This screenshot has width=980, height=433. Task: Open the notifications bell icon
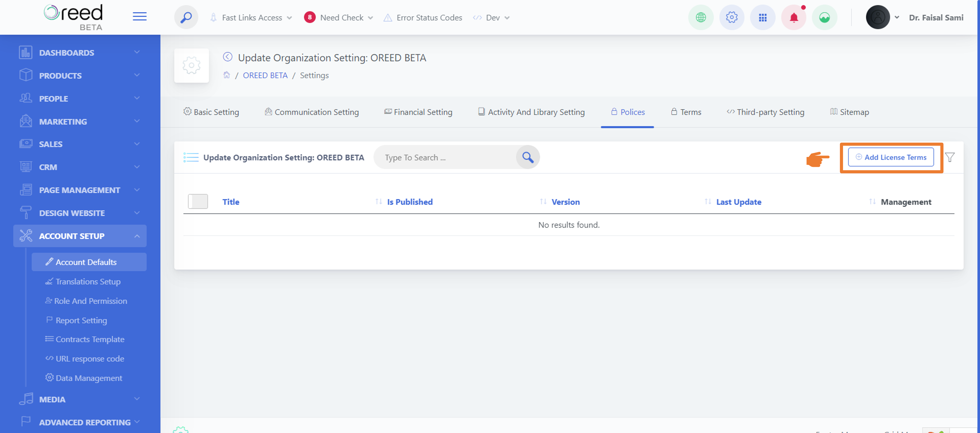click(x=794, y=18)
